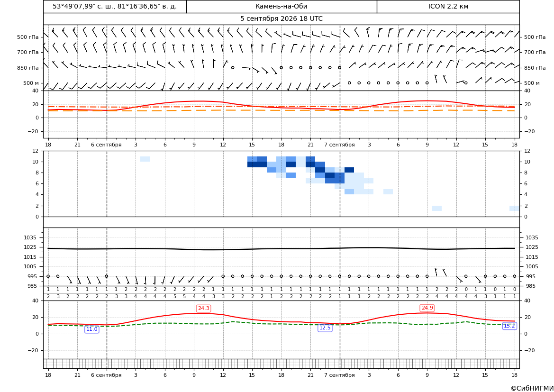Viewport: 554px width, 392px height.
Task: Click the coordinates header cell
Action: coord(115,7)
